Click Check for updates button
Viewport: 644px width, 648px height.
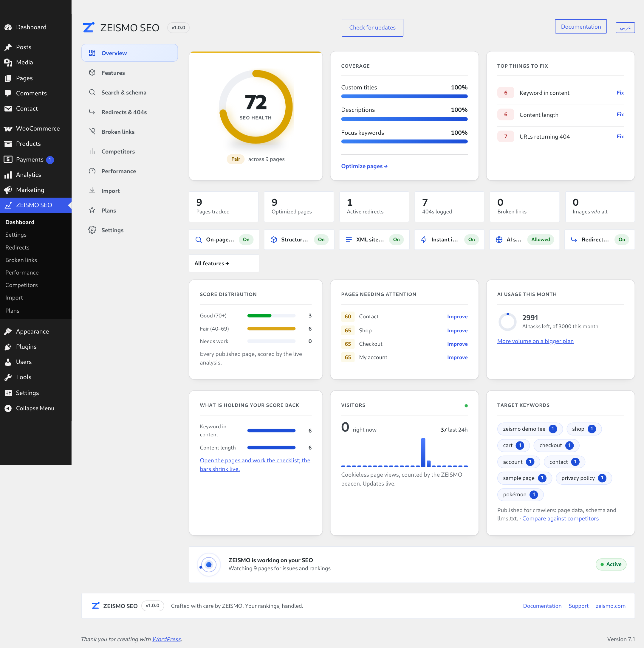tap(372, 27)
